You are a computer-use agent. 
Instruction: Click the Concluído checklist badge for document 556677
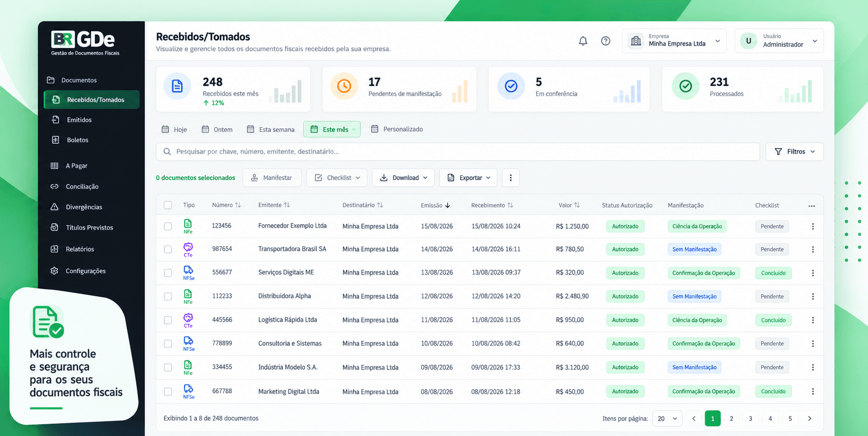(773, 273)
